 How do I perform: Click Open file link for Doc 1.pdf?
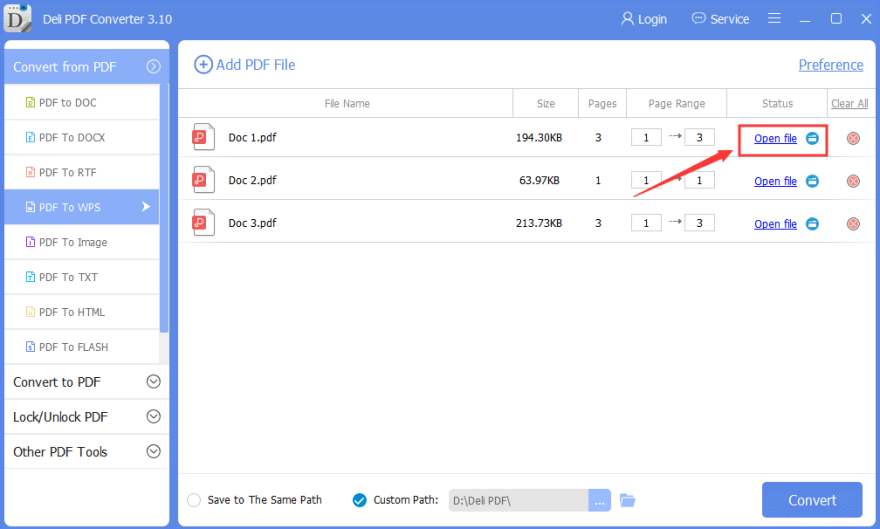pos(775,138)
